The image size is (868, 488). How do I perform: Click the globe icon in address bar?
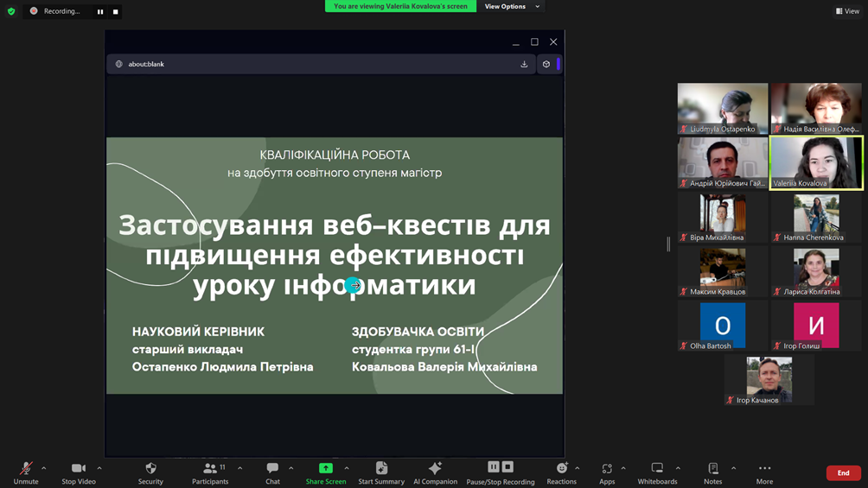click(x=118, y=64)
